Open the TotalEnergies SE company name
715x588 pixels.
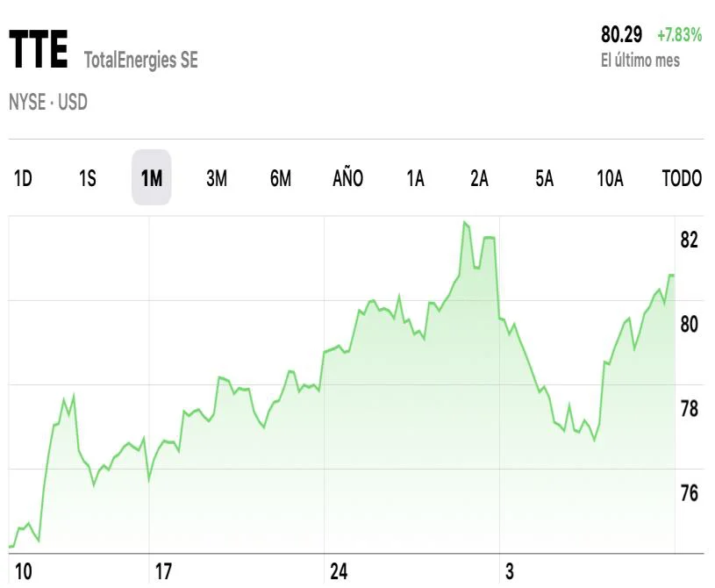coord(141,60)
